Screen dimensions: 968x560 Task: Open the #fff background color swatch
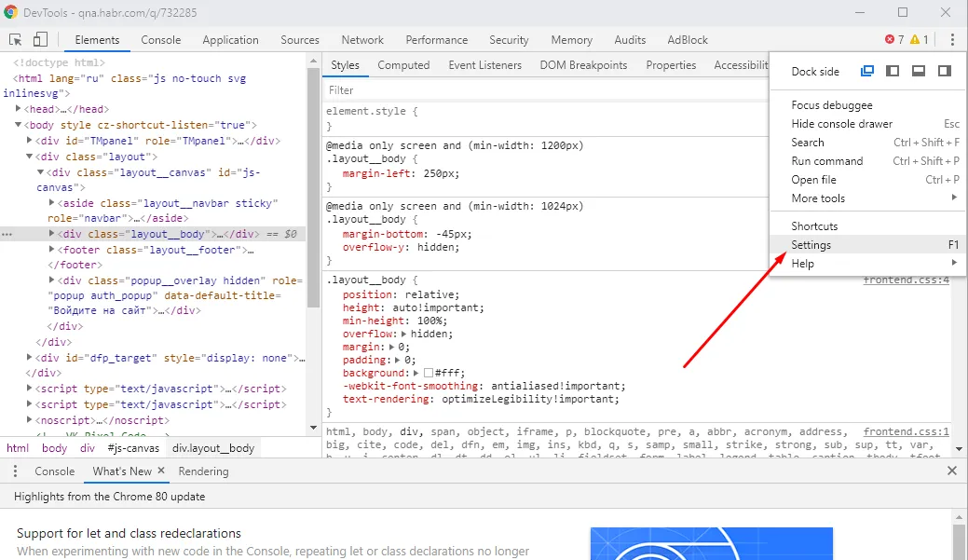click(429, 373)
